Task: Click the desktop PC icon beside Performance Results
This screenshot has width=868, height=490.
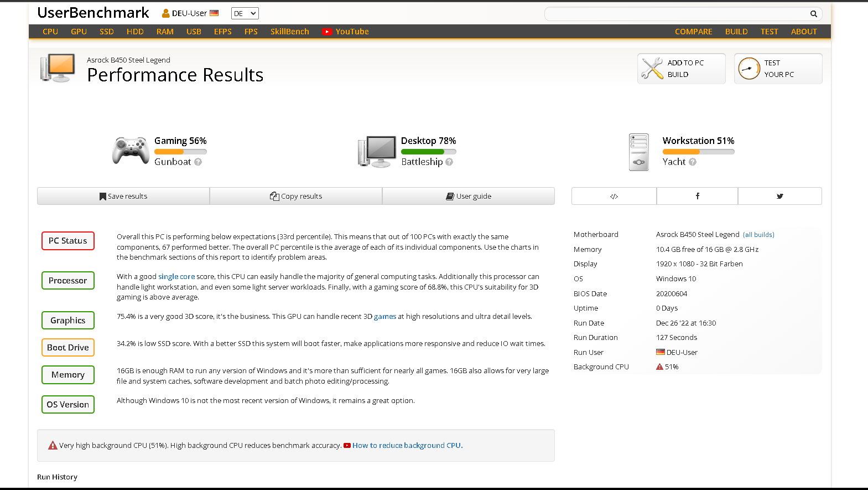Action: pyautogui.click(x=58, y=68)
